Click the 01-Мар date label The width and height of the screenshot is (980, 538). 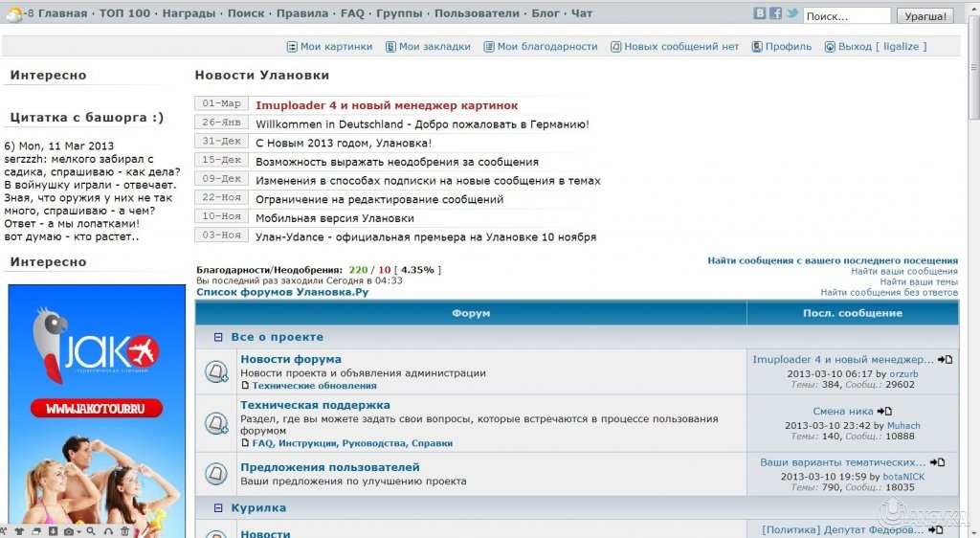pos(221,103)
